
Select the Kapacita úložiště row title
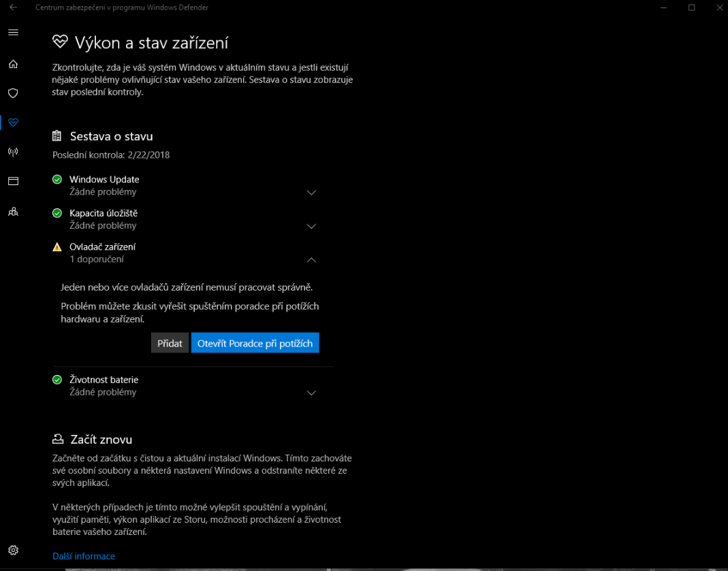[x=104, y=214]
